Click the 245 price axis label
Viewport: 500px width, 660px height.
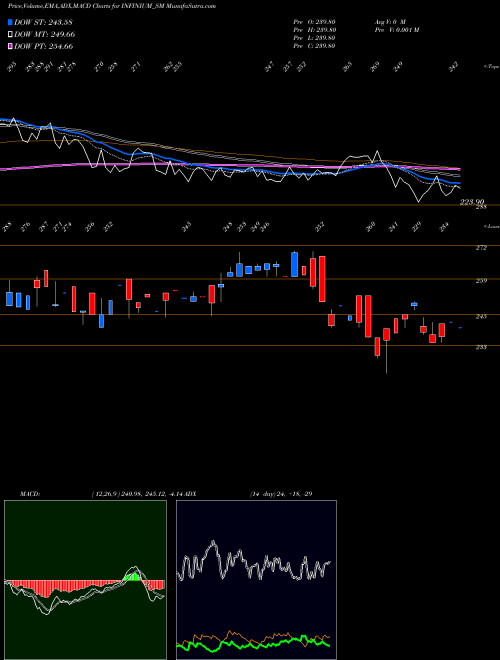coord(481,317)
